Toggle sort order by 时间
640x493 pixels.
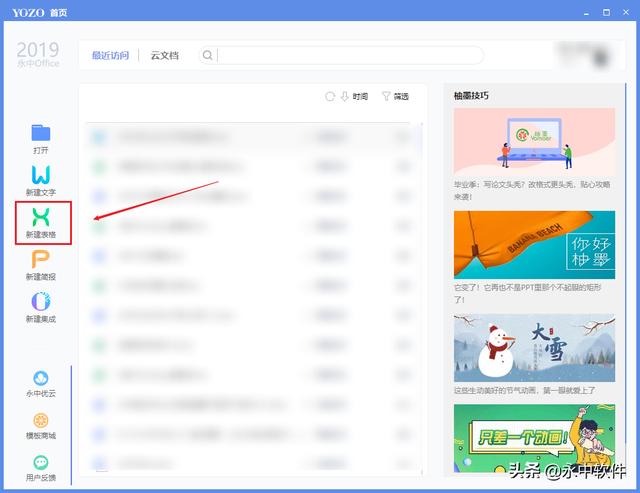(354, 97)
